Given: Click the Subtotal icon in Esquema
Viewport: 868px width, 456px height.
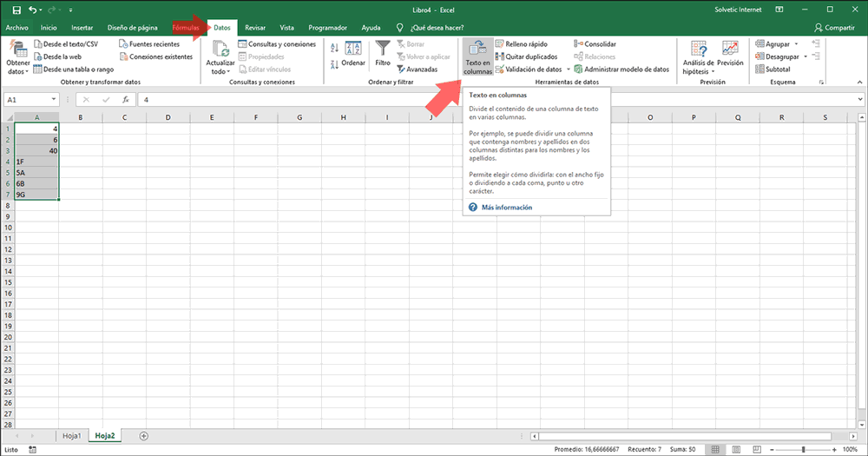Looking at the screenshot, I should (x=759, y=69).
